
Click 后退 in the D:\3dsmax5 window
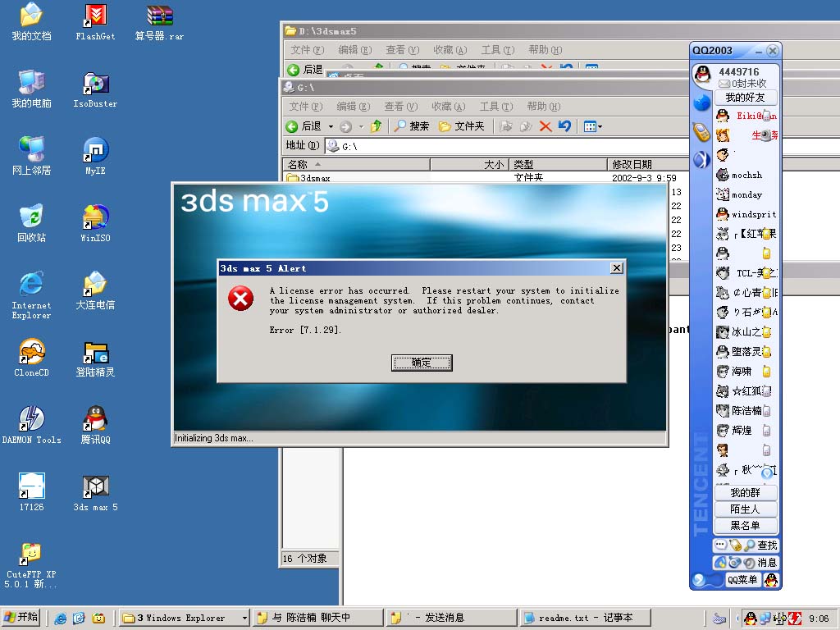point(305,69)
